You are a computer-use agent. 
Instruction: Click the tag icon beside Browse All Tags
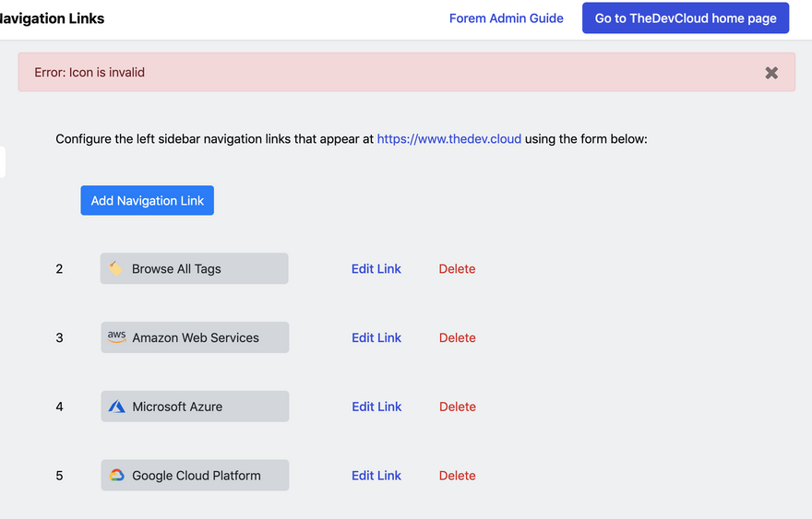(115, 268)
